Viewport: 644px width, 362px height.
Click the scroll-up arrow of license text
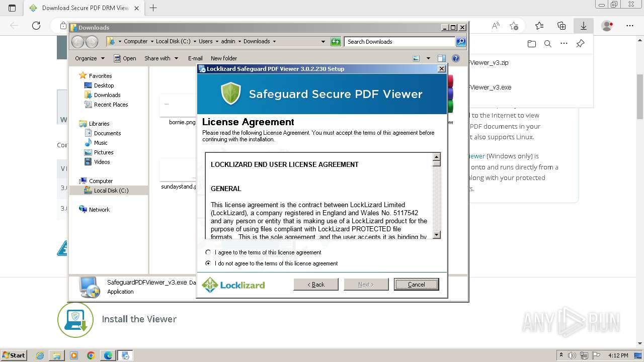pos(436,157)
